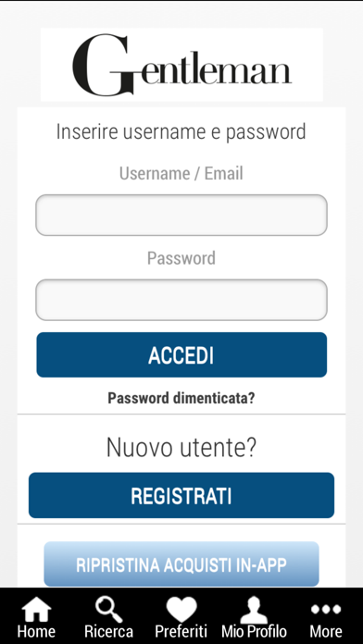Switch to the Ricerca tab label
363x644 pixels.
108,631
